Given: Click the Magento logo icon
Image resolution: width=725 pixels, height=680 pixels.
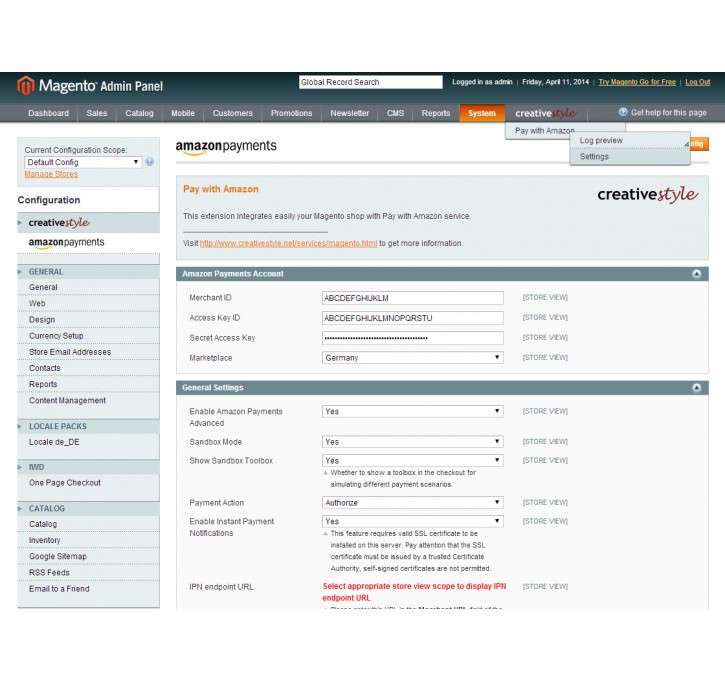Looking at the screenshot, I should (26, 86).
